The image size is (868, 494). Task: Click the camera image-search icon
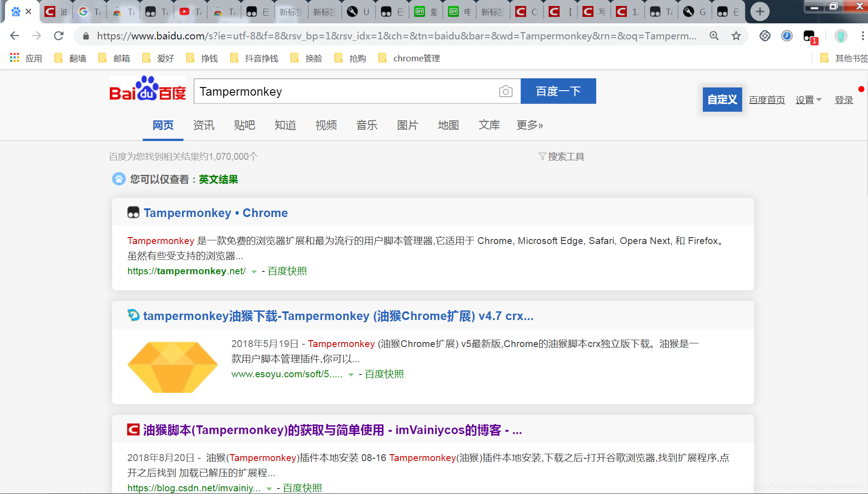pos(506,91)
